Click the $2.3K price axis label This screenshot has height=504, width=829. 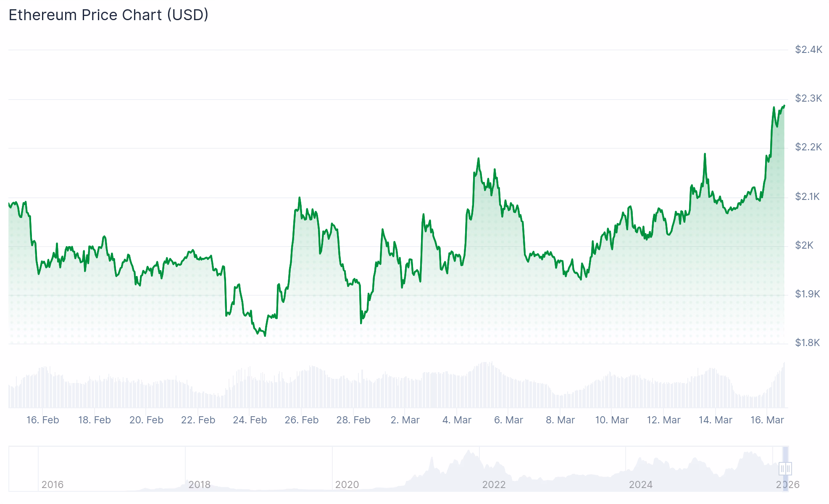tap(808, 98)
